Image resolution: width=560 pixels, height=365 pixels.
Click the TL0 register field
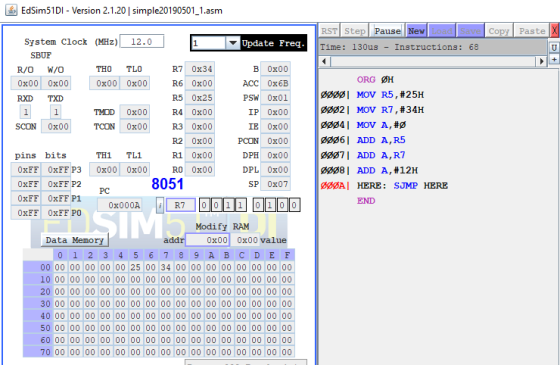point(135,83)
